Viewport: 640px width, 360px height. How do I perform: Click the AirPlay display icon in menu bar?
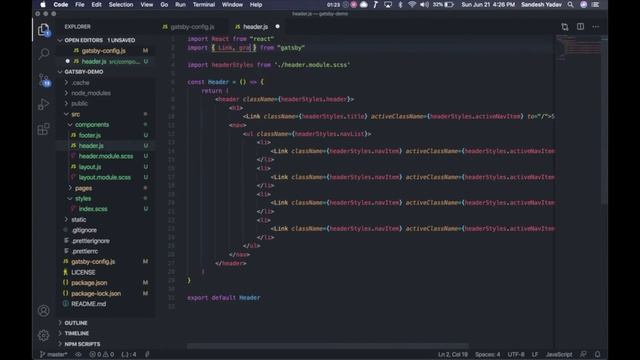pyautogui.click(x=388, y=4)
